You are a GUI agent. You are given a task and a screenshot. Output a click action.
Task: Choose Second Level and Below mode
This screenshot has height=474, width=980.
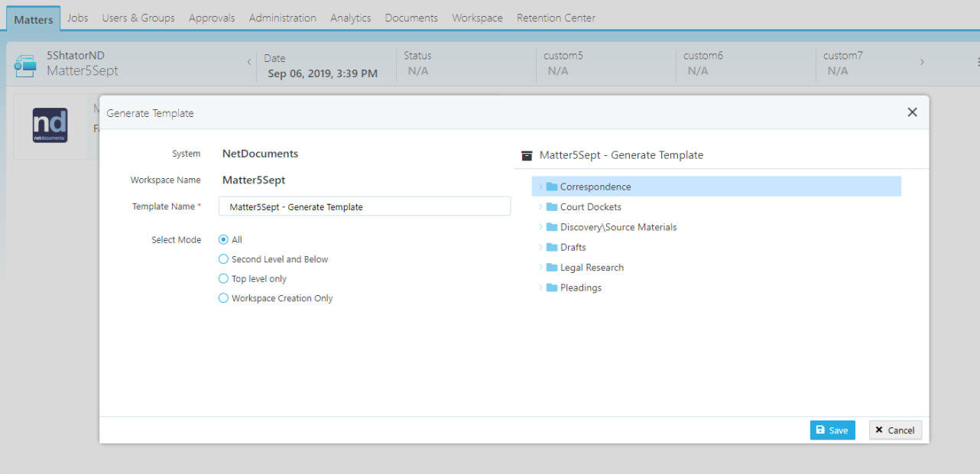point(223,259)
